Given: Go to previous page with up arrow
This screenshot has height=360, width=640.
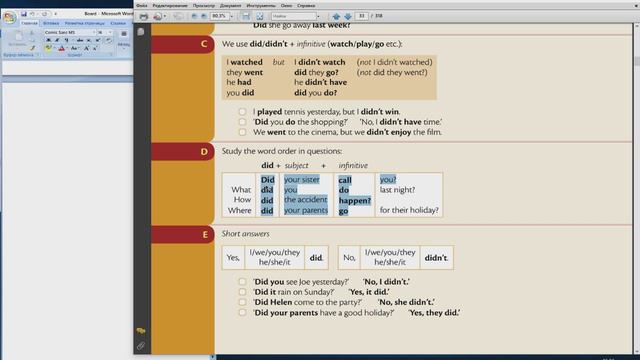Looking at the screenshot, I should click(336, 16).
